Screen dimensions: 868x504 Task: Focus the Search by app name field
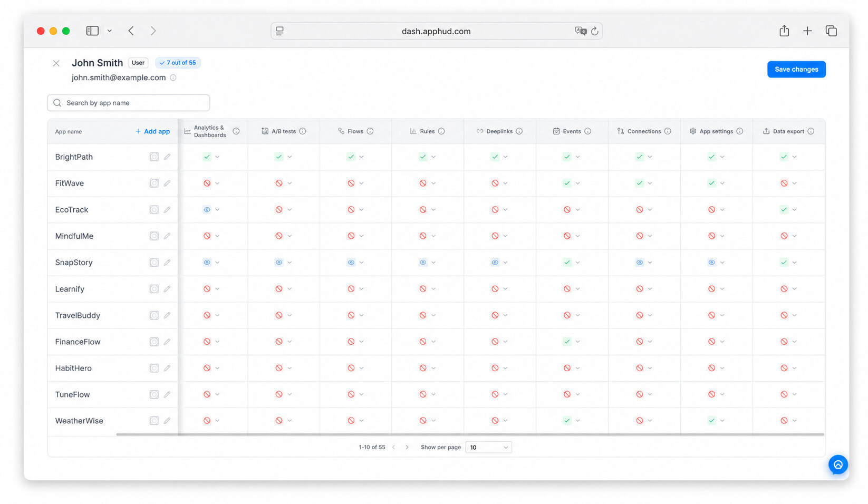click(129, 103)
